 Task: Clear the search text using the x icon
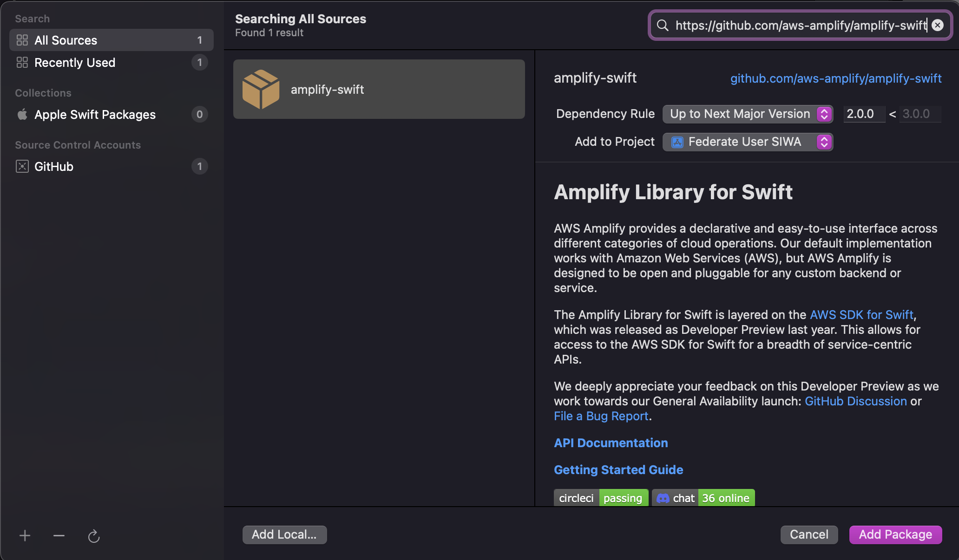(938, 26)
